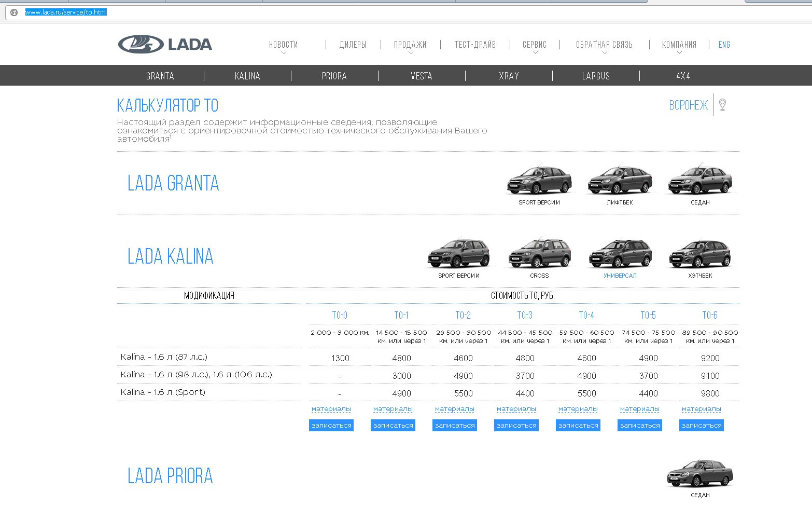Viewport: 812px width, 506px height.
Task: Open the Дилеры menu item
Action: (353, 45)
